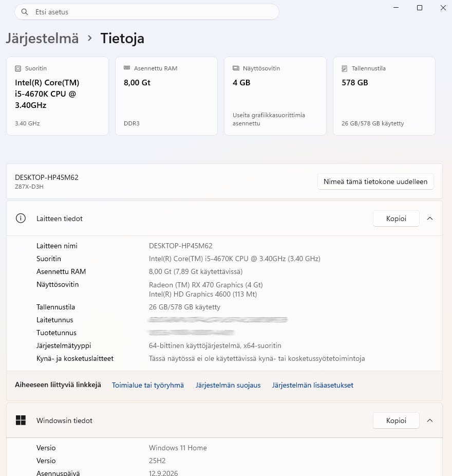This screenshot has height=476, width=452.
Task: Maximize the settings window
Action: click(x=420, y=8)
